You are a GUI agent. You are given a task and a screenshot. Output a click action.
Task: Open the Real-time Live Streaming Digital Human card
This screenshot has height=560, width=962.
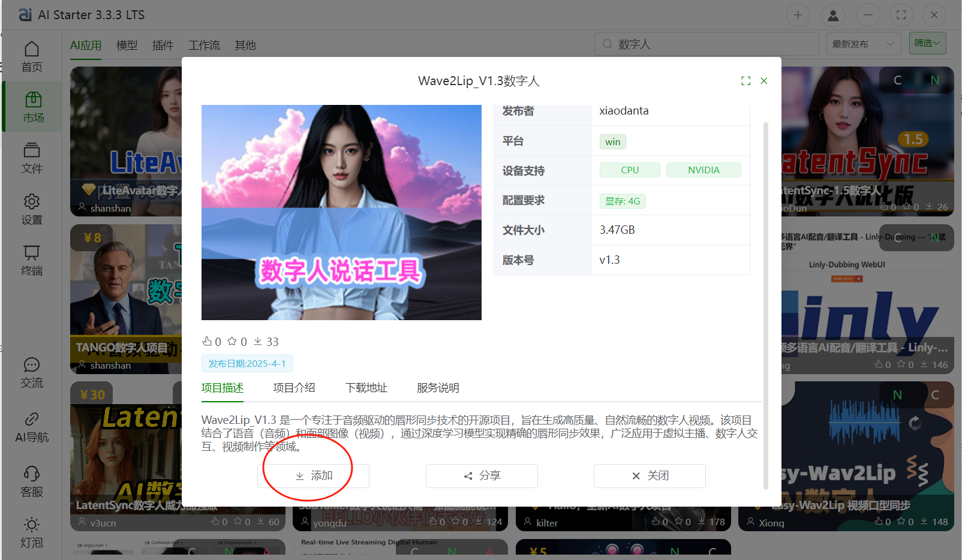401,546
